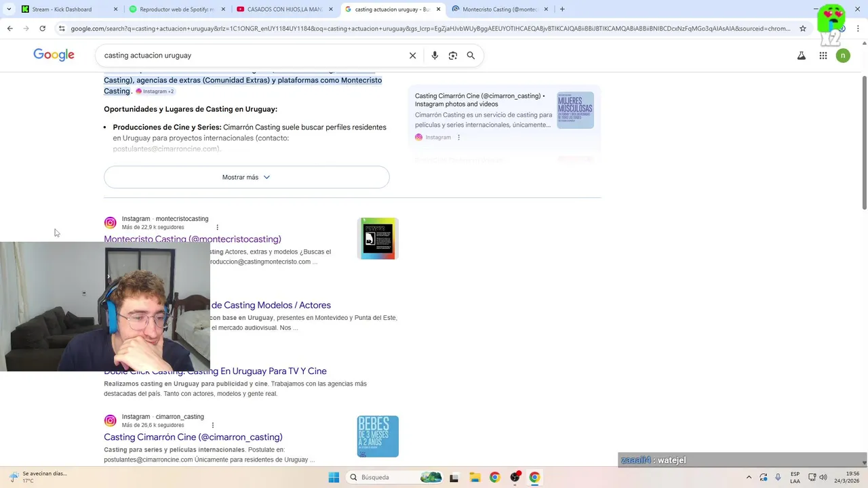Open the weather widget in taskbar
This screenshot has height=488, width=868.
tap(39, 477)
